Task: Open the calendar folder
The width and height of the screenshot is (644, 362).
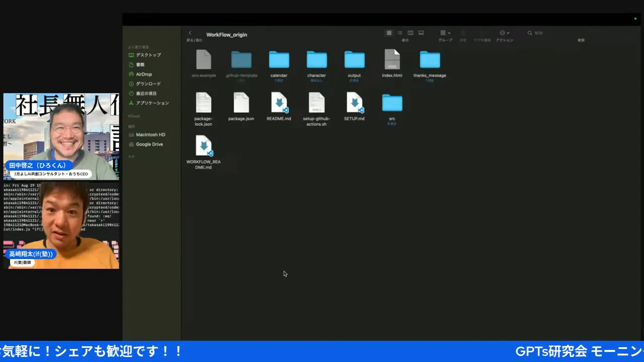Action: (279, 59)
